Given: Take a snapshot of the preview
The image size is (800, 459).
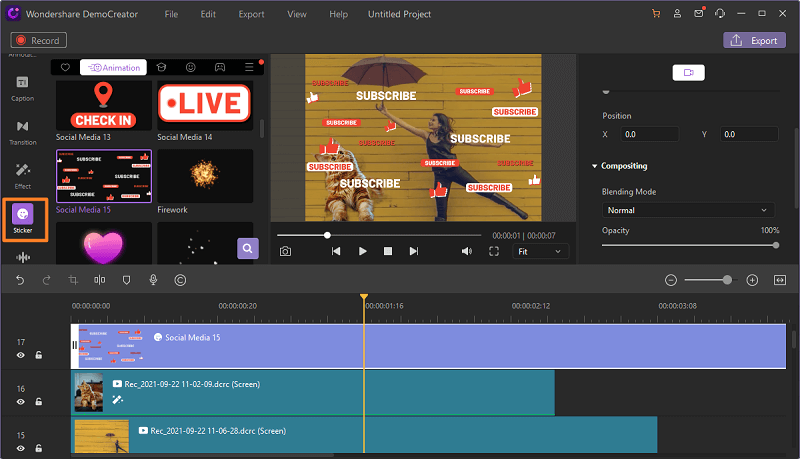Looking at the screenshot, I should pyautogui.click(x=285, y=251).
